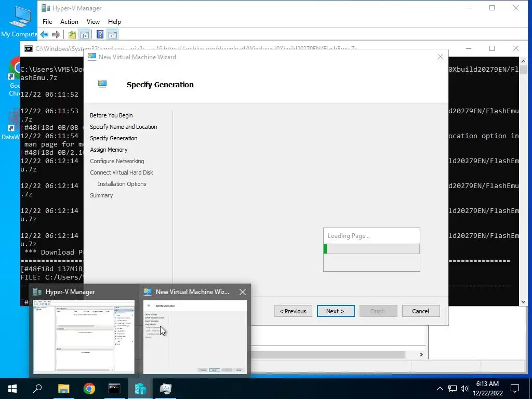Open the Windows Start menu
The height and width of the screenshot is (399, 532).
coord(12,389)
